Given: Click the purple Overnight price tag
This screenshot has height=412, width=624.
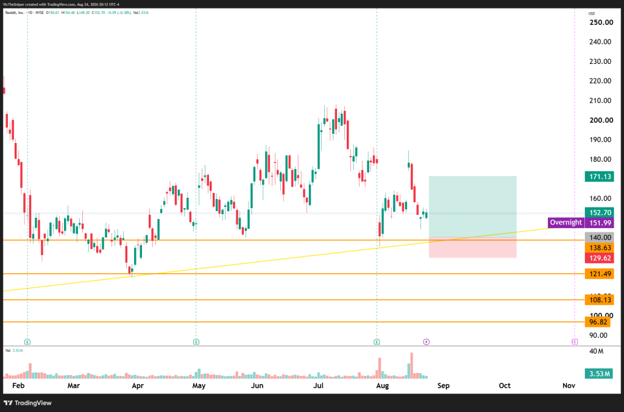Looking at the screenshot, I should click(x=566, y=223).
